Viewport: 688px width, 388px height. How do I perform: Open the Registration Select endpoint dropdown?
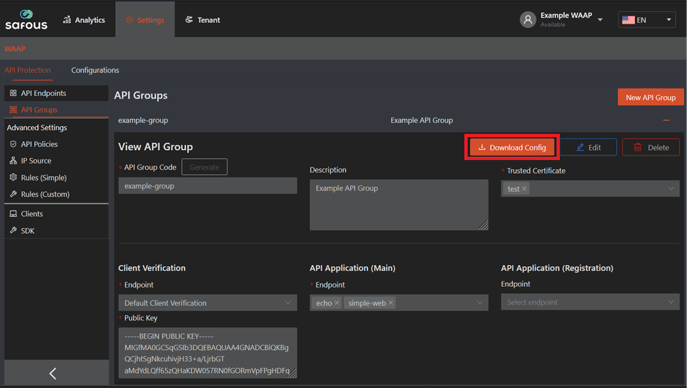click(x=590, y=302)
